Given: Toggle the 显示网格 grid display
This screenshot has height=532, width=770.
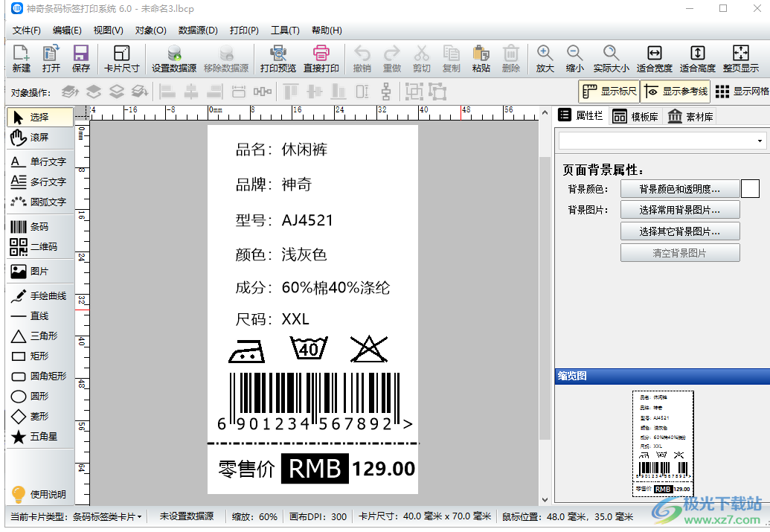Looking at the screenshot, I should [x=742, y=92].
